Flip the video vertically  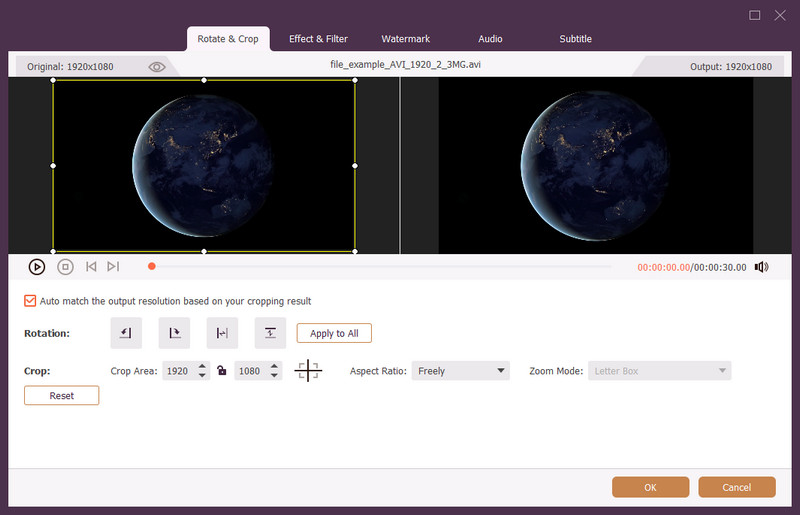pyautogui.click(x=270, y=333)
